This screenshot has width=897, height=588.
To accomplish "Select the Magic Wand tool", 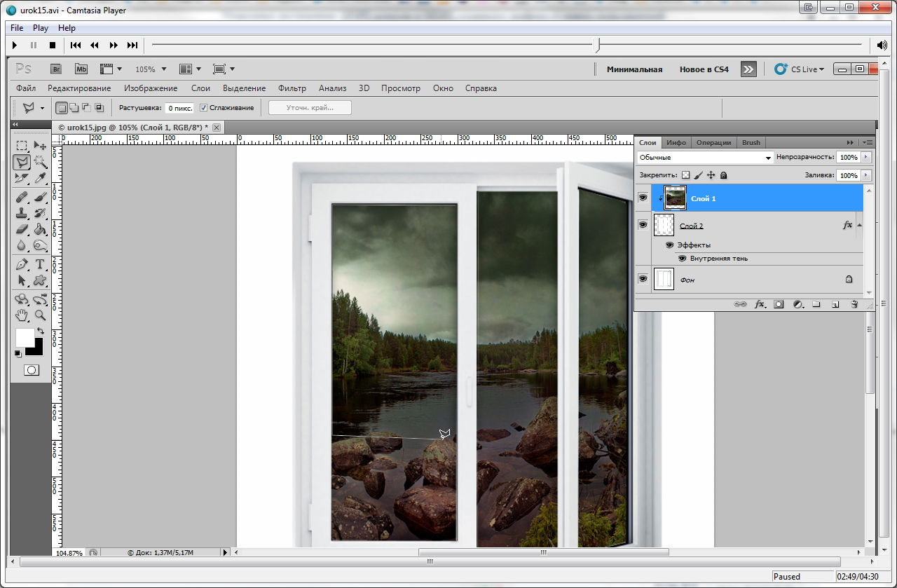I will [x=41, y=162].
